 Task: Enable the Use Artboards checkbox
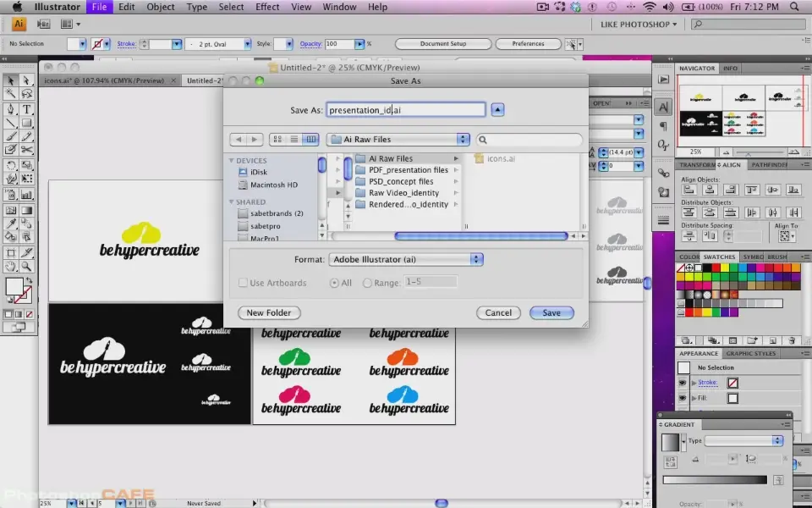tap(243, 283)
